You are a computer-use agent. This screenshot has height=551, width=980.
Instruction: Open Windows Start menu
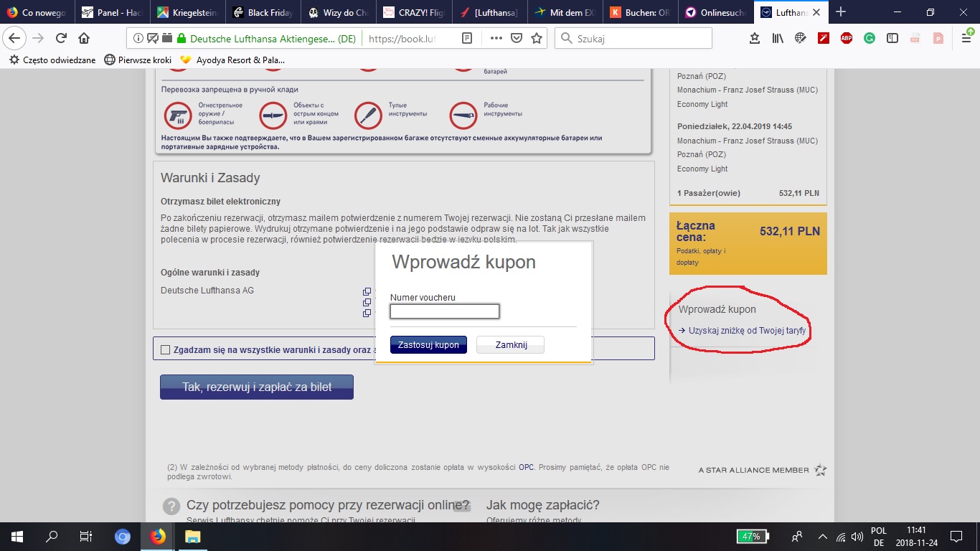click(x=17, y=537)
